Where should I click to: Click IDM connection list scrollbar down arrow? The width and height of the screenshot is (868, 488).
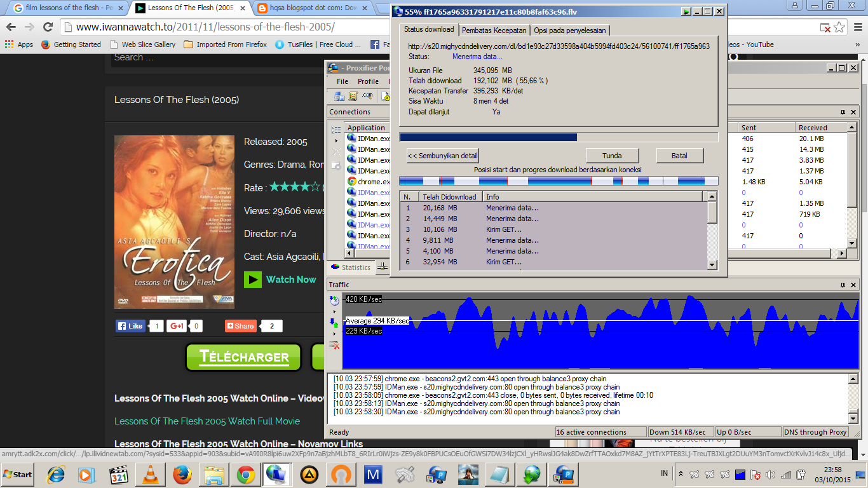712,265
